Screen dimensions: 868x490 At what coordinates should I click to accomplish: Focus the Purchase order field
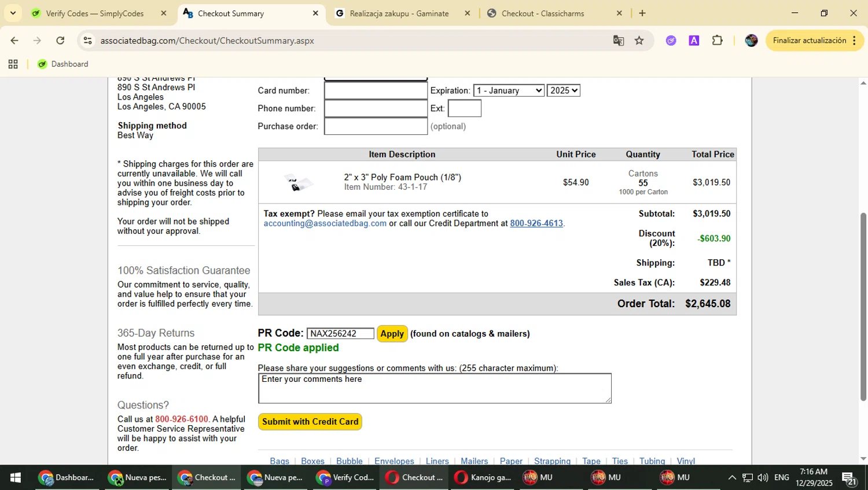click(376, 126)
